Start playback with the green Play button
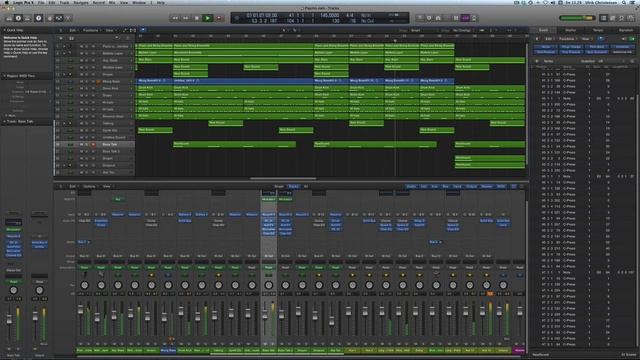Image resolution: width=640 pixels, height=360 pixels. pos(208,18)
